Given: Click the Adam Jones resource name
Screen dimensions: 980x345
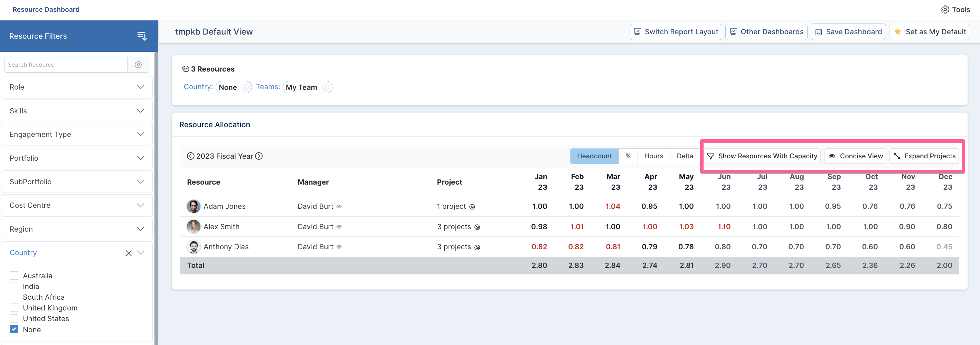Looking at the screenshot, I should pos(225,206).
